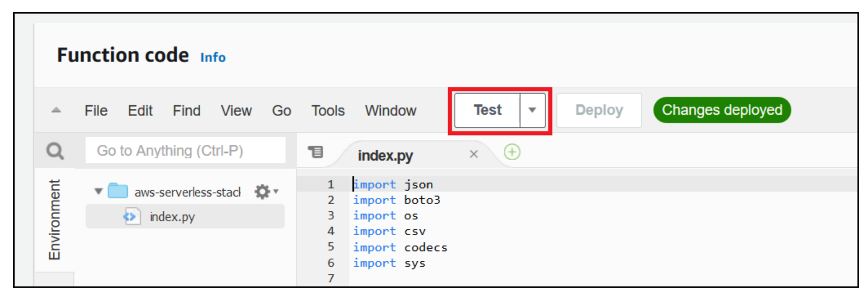Toggle the Environment side panel tab

54,219
